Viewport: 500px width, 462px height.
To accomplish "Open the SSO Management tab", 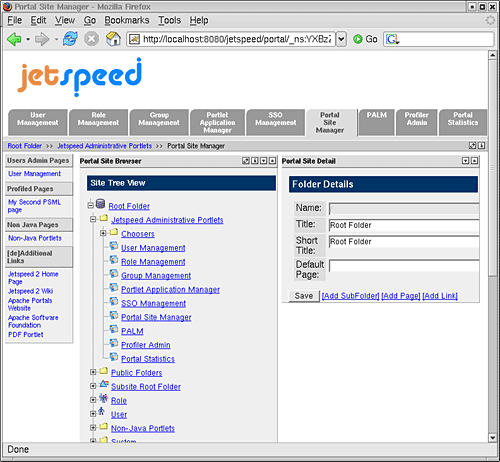I will click(x=275, y=122).
